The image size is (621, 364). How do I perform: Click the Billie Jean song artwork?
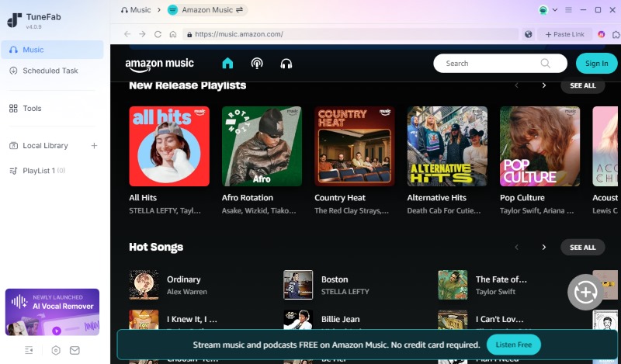pyautogui.click(x=298, y=320)
